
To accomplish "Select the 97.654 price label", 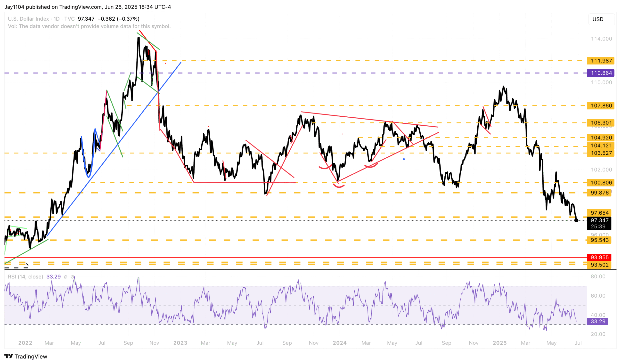I will [x=599, y=213].
